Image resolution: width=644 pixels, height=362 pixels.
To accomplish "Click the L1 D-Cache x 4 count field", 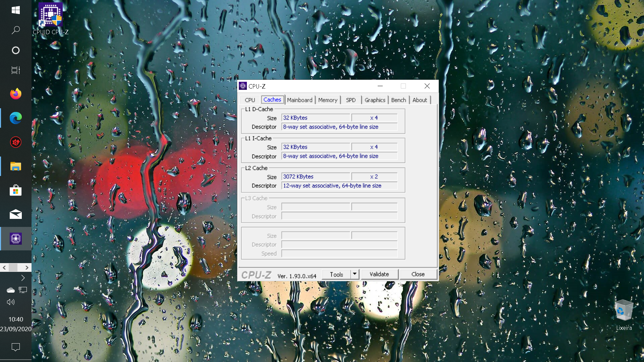I will click(374, 118).
